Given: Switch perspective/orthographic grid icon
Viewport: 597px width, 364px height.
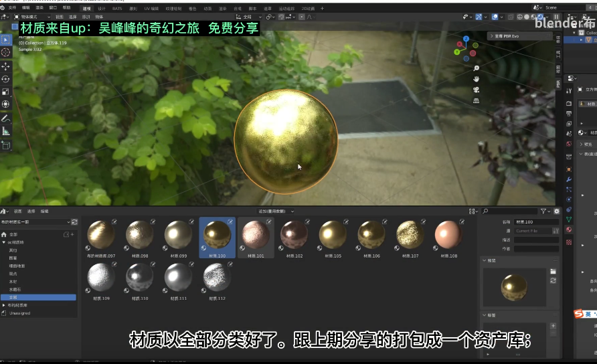Looking at the screenshot, I should click(x=476, y=101).
